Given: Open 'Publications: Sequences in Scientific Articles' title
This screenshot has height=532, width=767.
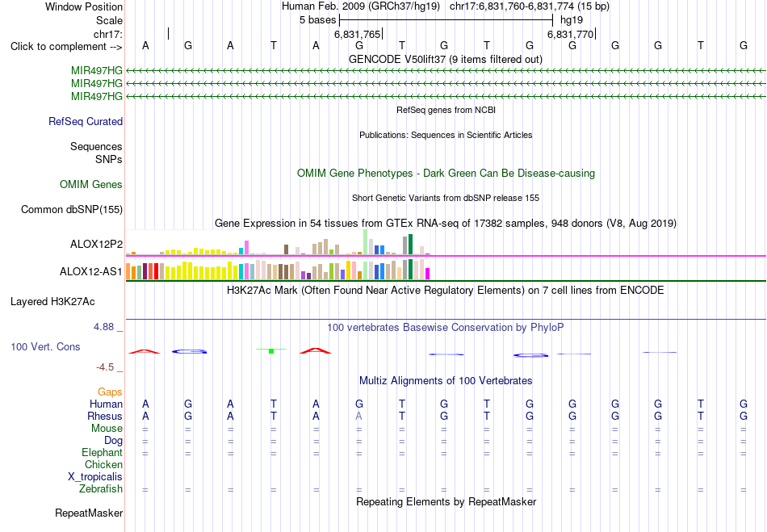Looking at the screenshot, I should coord(446,135).
